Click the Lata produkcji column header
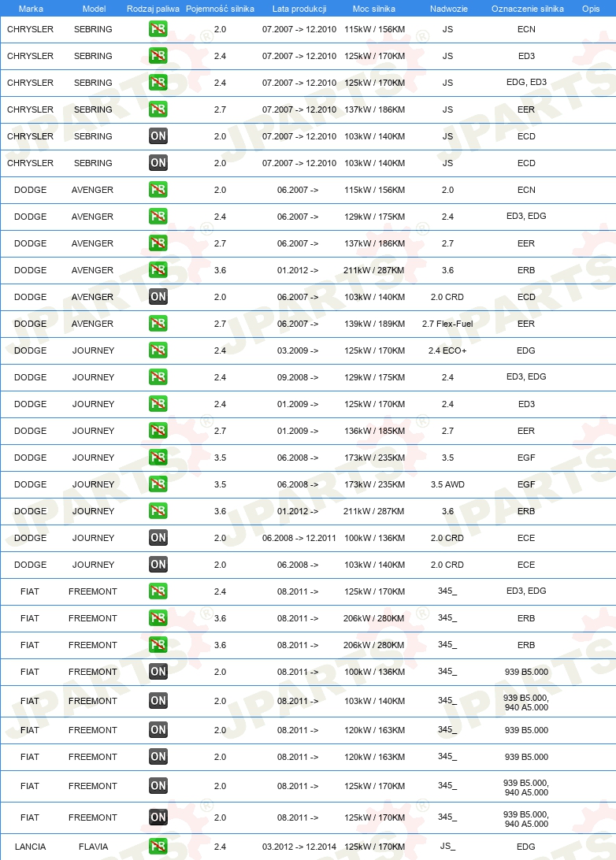The image size is (616, 860). (x=299, y=9)
